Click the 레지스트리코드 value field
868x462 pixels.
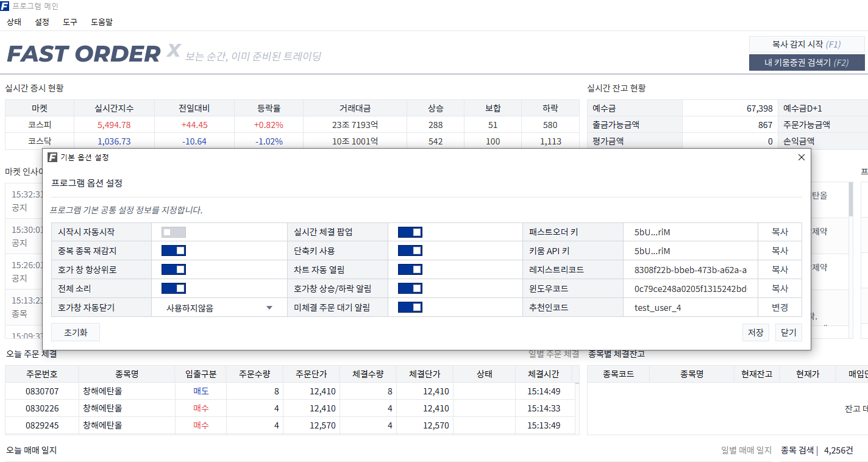691,269
